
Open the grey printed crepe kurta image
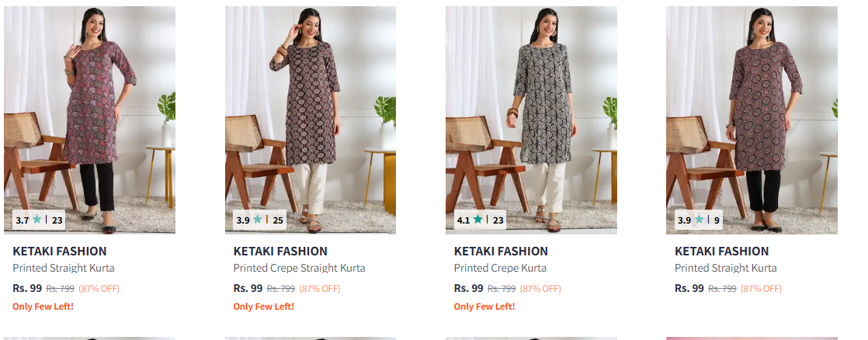531,116
